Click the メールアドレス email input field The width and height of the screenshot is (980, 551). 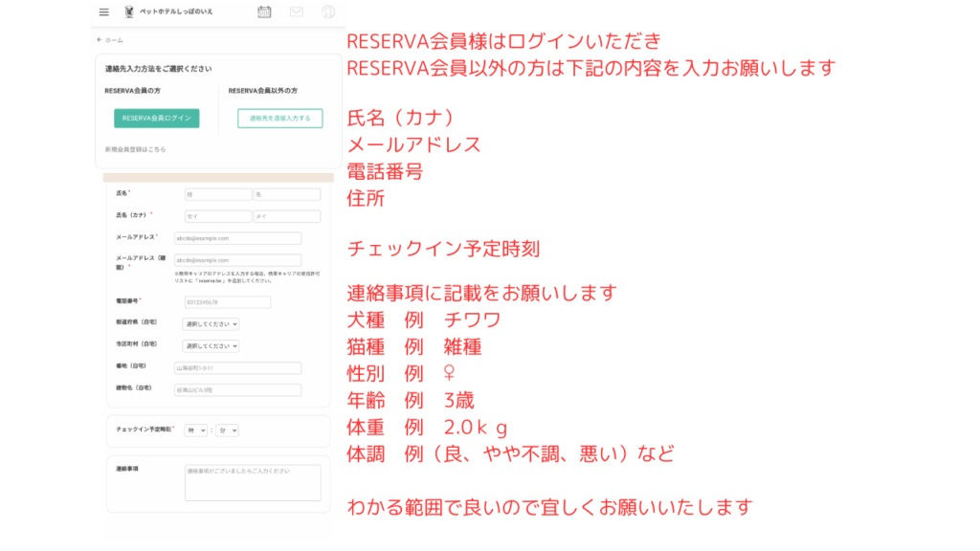point(237,238)
